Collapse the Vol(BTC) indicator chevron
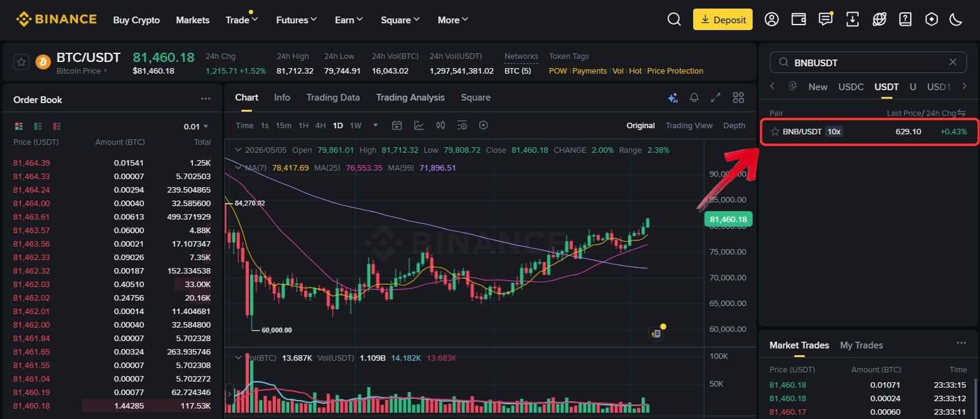The height and width of the screenshot is (419, 980). coord(238,358)
